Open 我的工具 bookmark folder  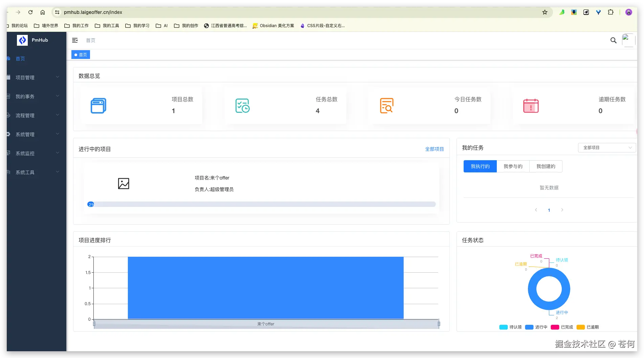107,26
